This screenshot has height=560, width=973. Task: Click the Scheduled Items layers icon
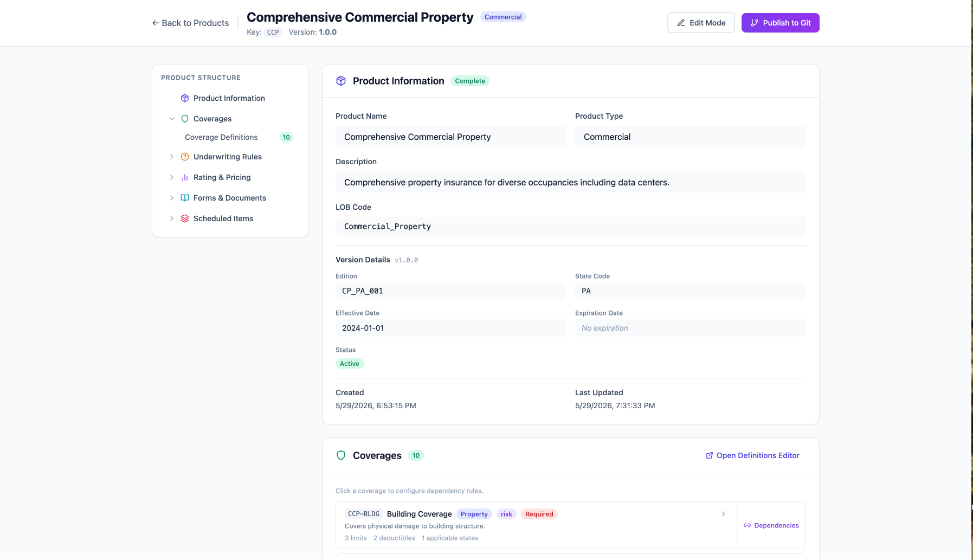click(185, 218)
